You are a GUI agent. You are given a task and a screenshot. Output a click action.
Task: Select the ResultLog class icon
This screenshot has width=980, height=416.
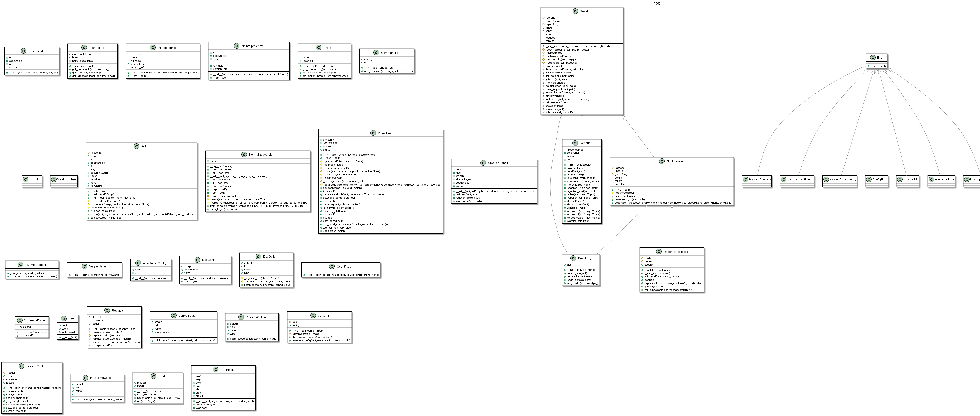(x=573, y=259)
